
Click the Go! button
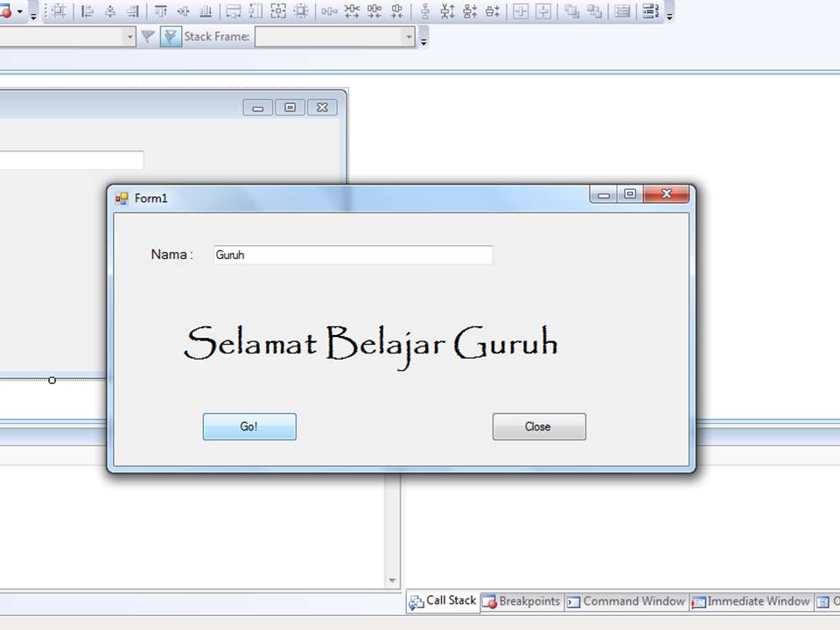pyautogui.click(x=249, y=426)
